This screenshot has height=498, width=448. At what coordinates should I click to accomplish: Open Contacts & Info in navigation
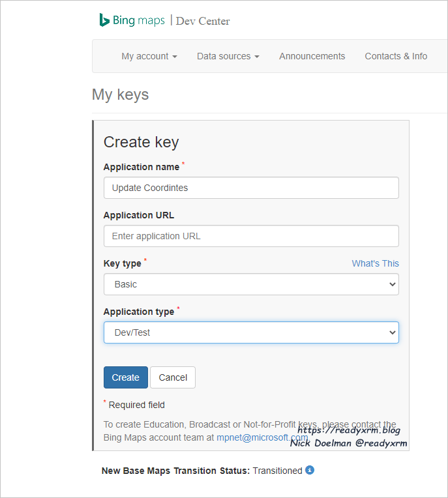click(396, 56)
